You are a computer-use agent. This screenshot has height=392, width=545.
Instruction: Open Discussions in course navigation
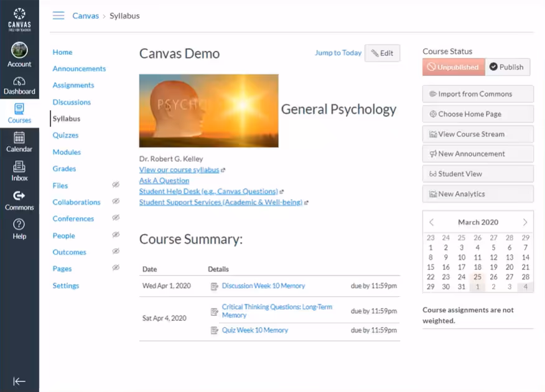click(x=72, y=102)
